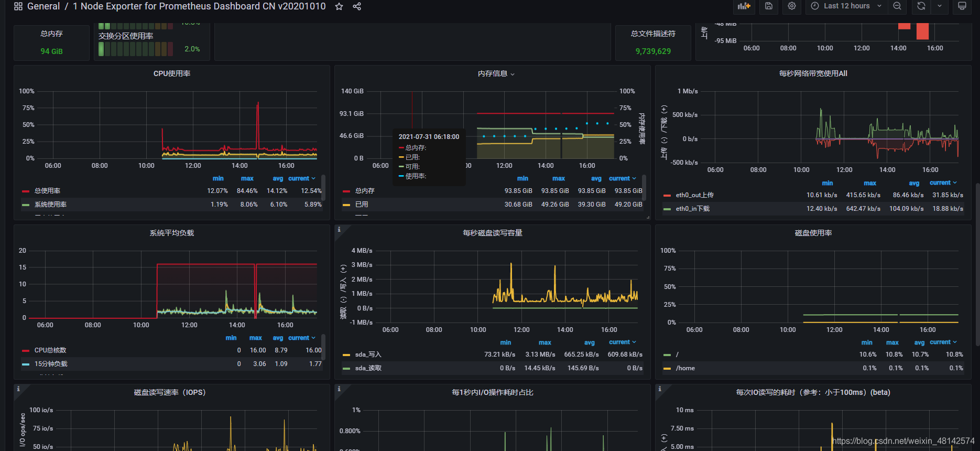Toggle sda_写入 series visibility

pos(368,355)
